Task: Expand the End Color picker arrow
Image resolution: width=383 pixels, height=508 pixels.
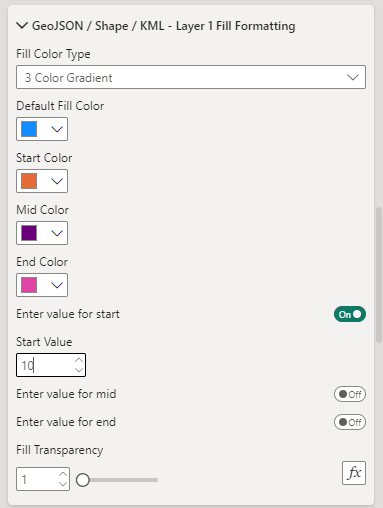Action: pyautogui.click(x=57, y=285)
